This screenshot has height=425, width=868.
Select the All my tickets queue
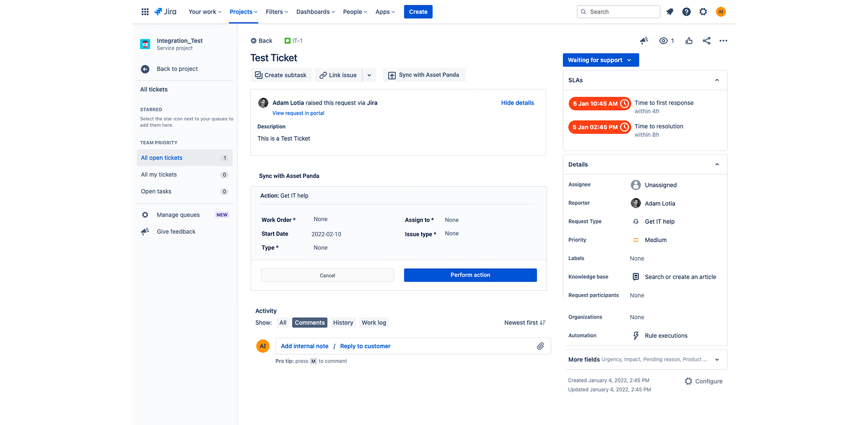pos(184,175)
